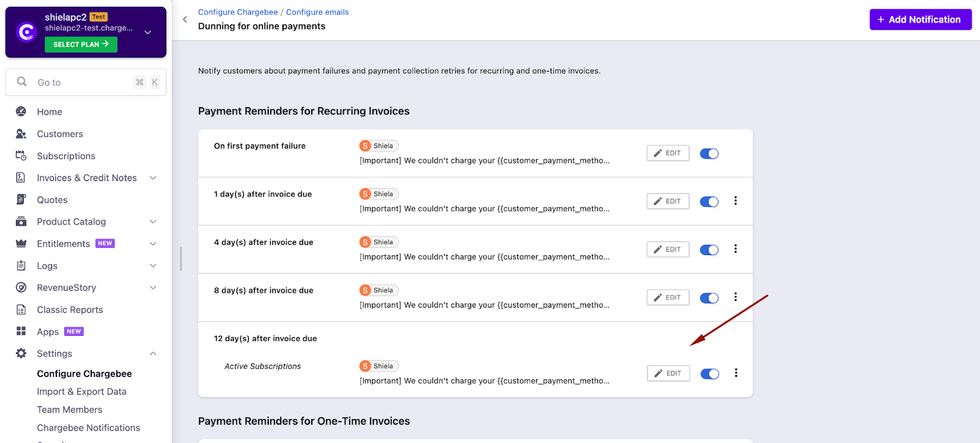Edit the 1 day(s) after invoice email
Screen dimensions: 980x443
pos(668,201)
